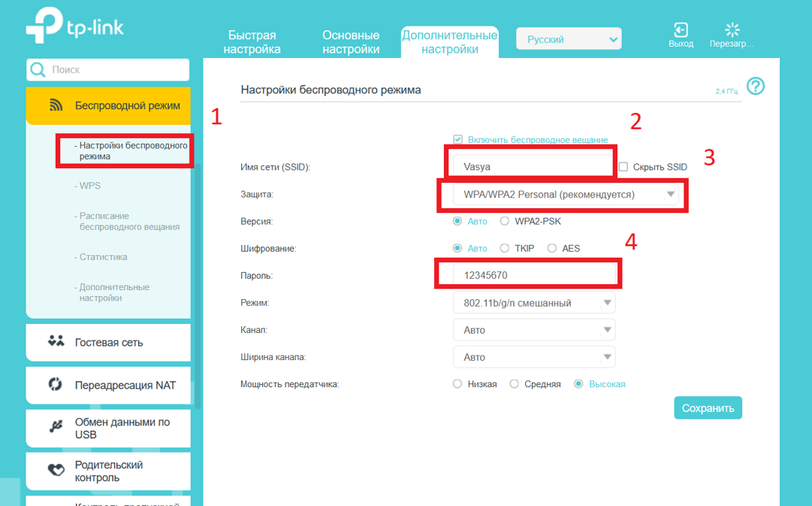Open the Русский language dropdown
Viewport: 812px width, 506px height.
[x=569, y=40]
